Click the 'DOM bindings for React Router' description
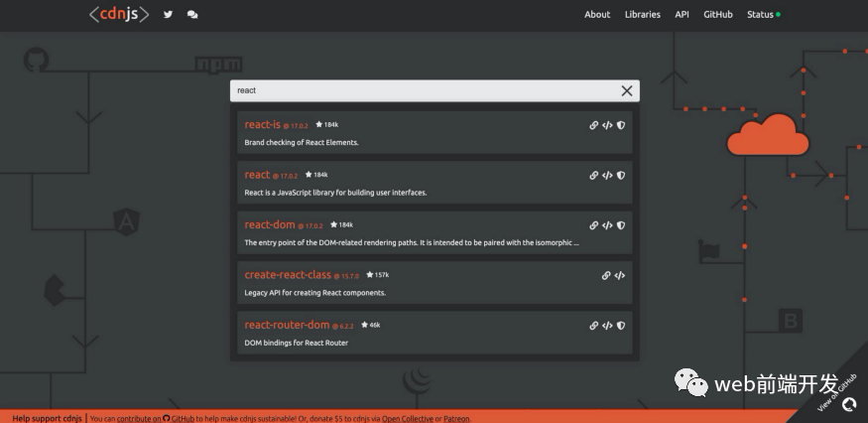The width and height of the screenshot is (868, 423). point(297,343)
